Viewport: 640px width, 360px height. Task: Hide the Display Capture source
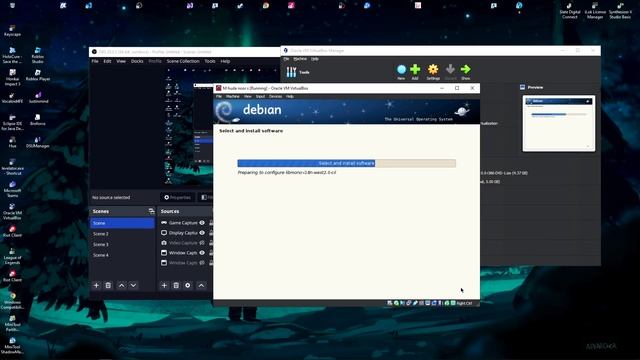(202, 233)
